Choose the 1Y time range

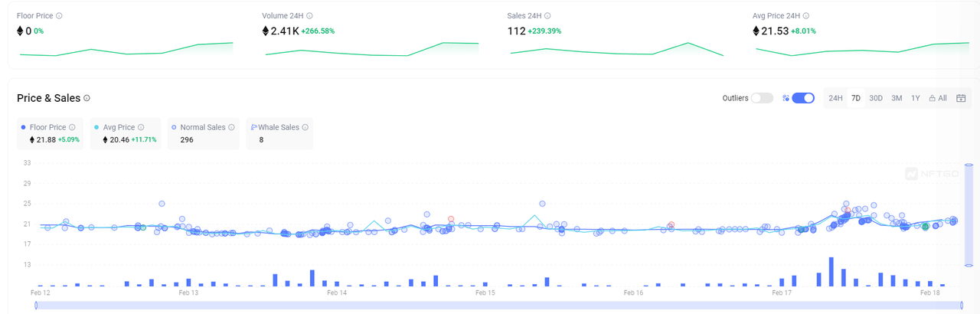coord(916,98)
